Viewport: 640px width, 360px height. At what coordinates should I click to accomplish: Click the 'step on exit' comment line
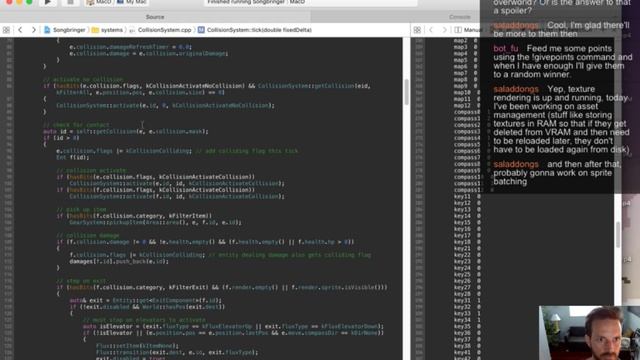click(x=81, y=281)
